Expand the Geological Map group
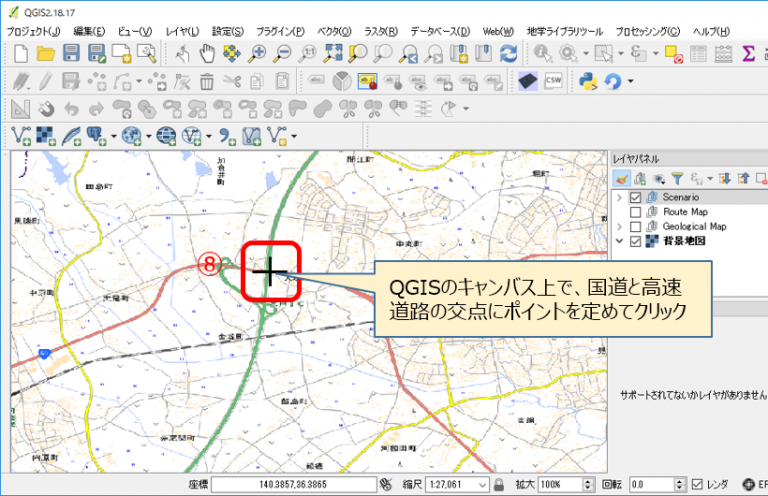Viewport: 768px width, 496px height. pyautogui.click(x=619, y=227)
